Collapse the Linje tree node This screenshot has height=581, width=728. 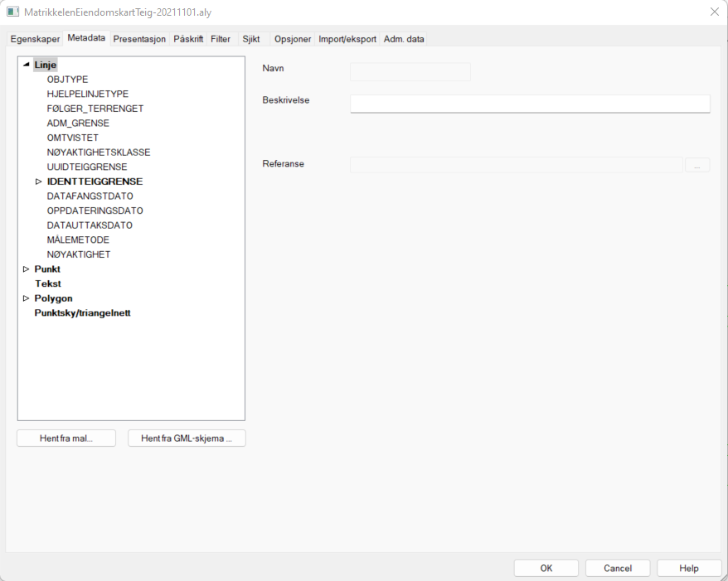point(27,65)
